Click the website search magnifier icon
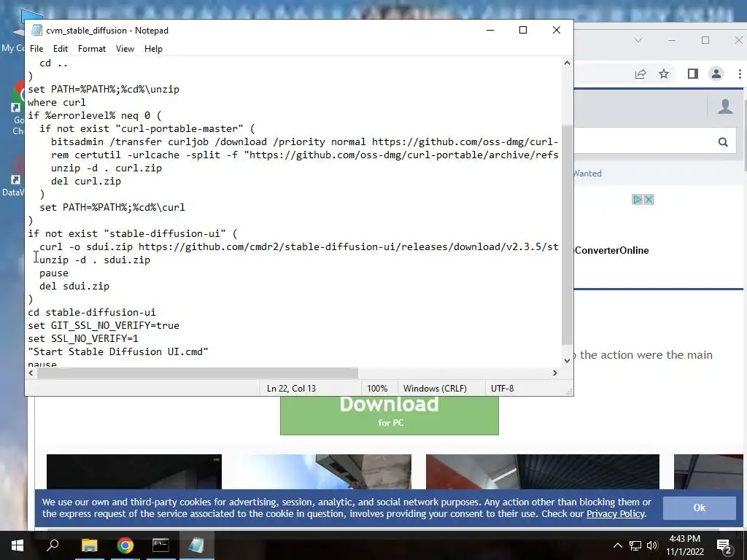This screenshot has width=747, height=560. coord(723,142)
